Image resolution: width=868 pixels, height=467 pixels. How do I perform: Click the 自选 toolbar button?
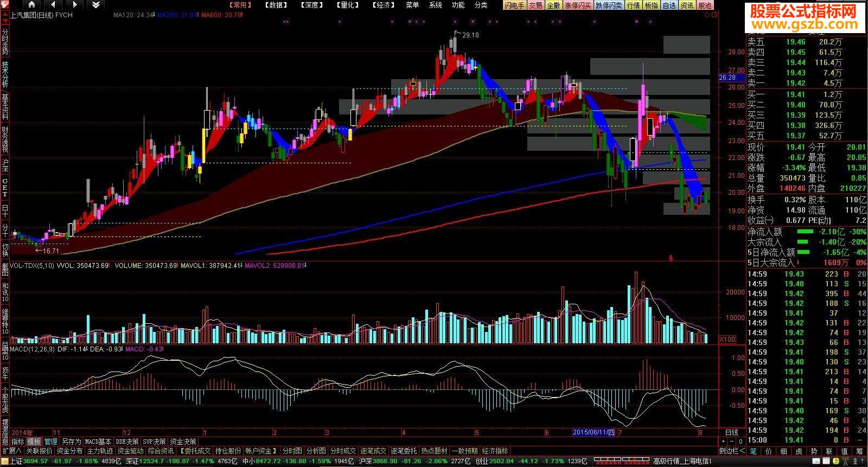[669, 5]
